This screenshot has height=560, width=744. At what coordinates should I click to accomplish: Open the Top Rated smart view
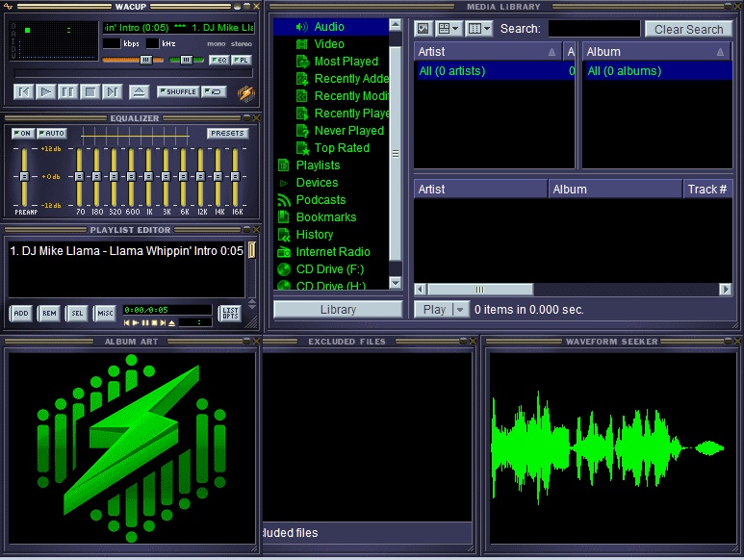coord(342,148)
